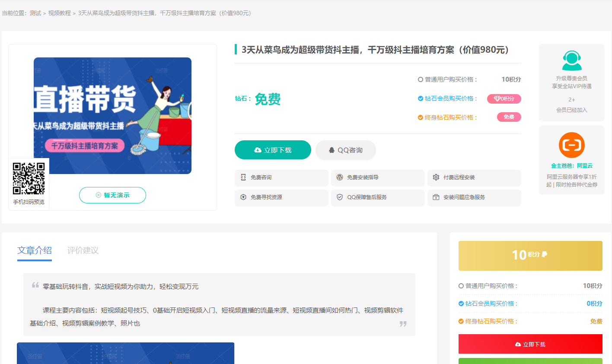Viewport: 612px width, 364px height.
Task: Click the article image below the quote
Action: point(125,353)
